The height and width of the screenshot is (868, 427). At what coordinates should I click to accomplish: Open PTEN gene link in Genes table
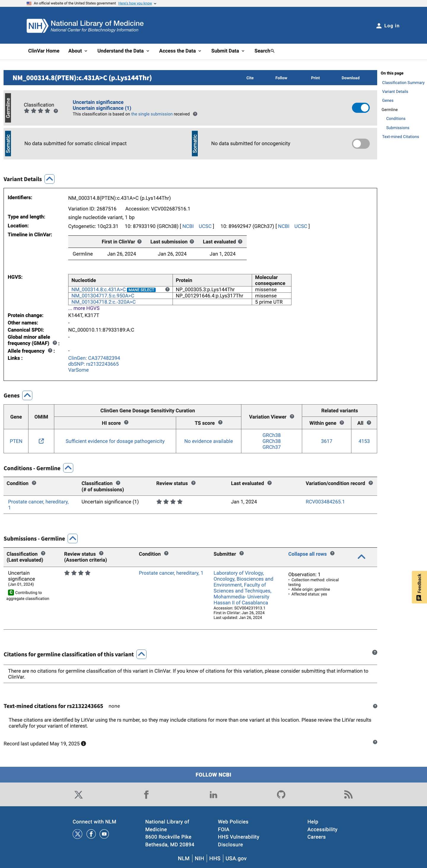(16, 441)
